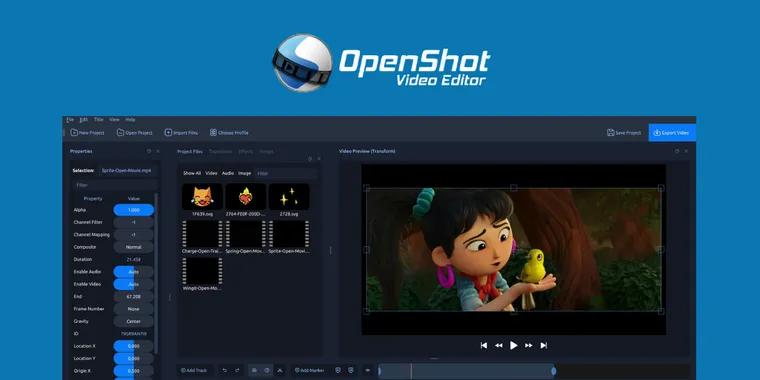This screenshot has height=380, width=760.
Task: Float the Project Files panel
Action: (x=310, y=159)
